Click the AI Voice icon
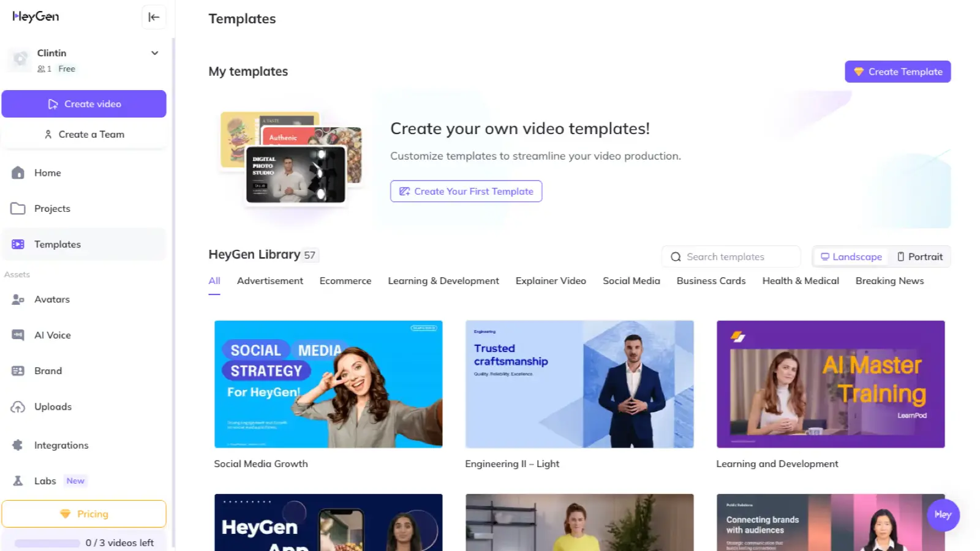This screenshot has width=980, height=551. (18, 335)
